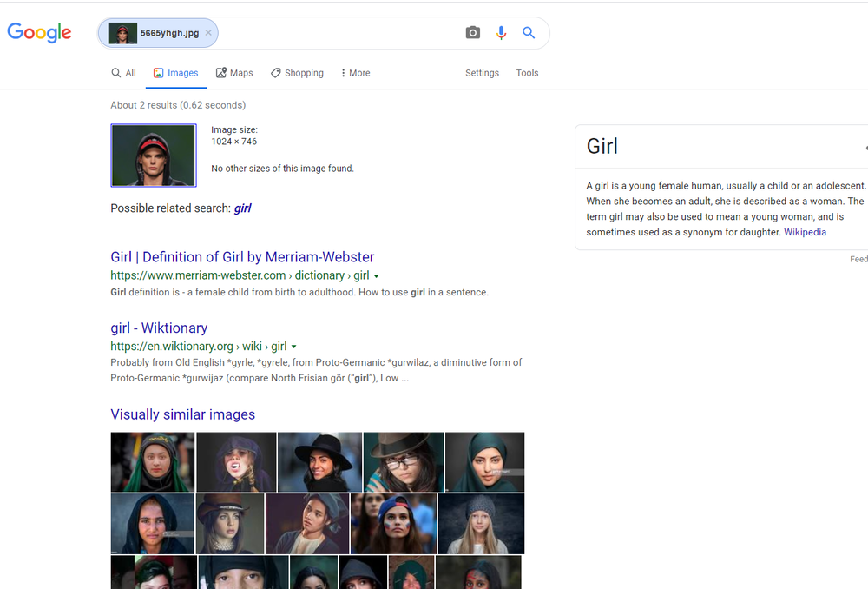Click the related search 'girl' link
The height and width of the screenshot is (589, 868).
[242, 208]
